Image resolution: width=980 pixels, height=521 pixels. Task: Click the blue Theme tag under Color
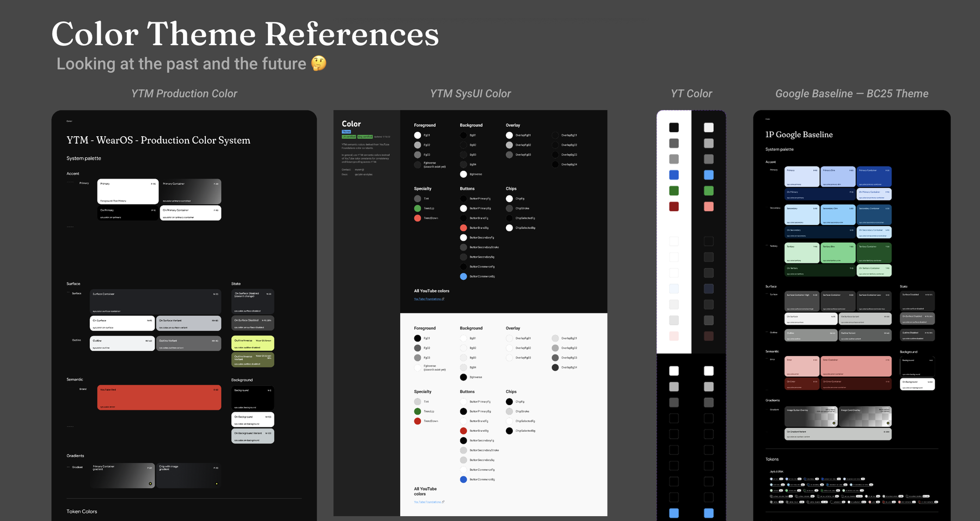[x=346, y=132]
